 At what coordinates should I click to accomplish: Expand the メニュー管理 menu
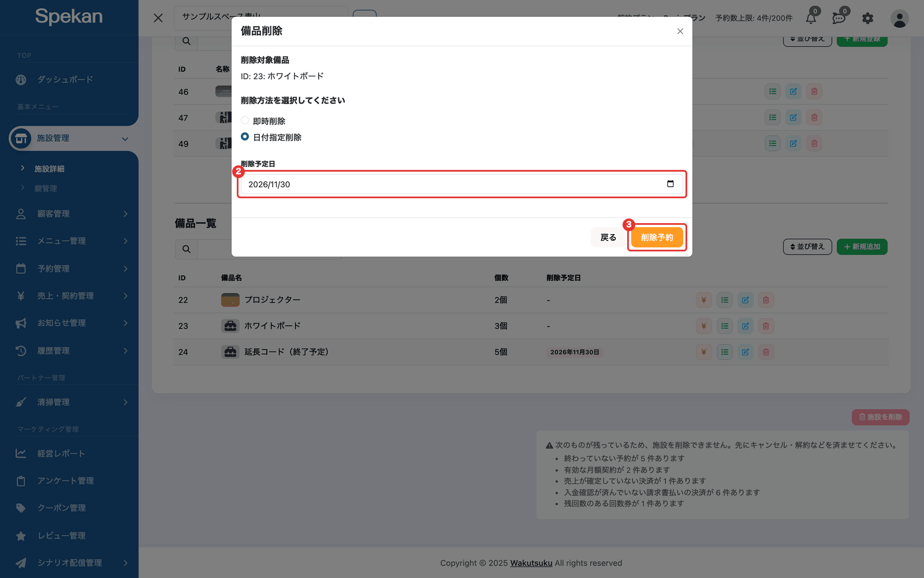69,241
